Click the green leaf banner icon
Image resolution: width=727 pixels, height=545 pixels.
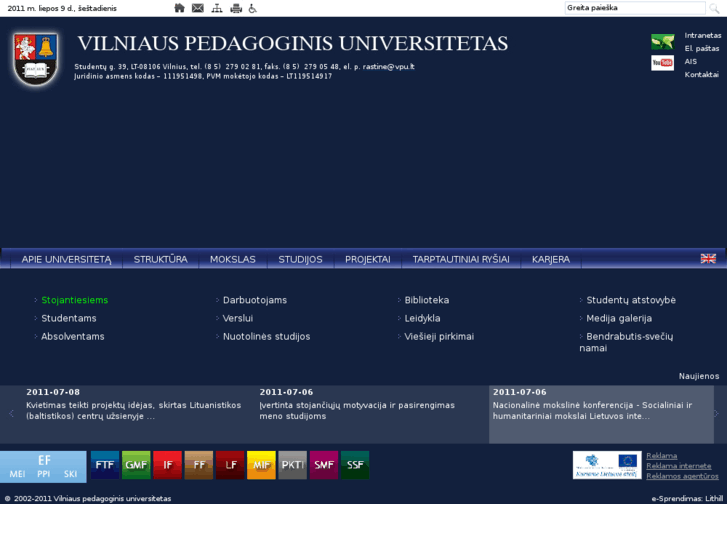(662, 42)
